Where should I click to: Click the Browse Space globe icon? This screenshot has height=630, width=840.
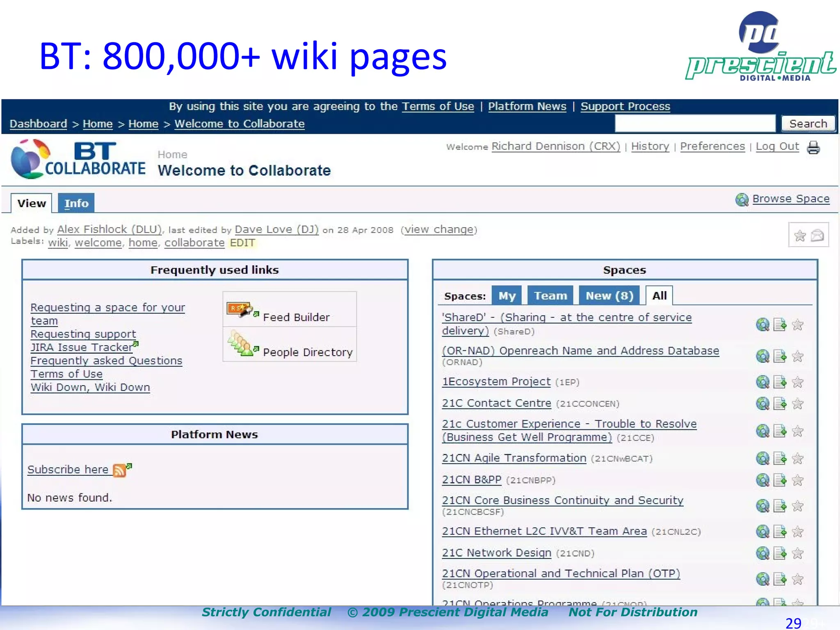[x=742, y=199]
